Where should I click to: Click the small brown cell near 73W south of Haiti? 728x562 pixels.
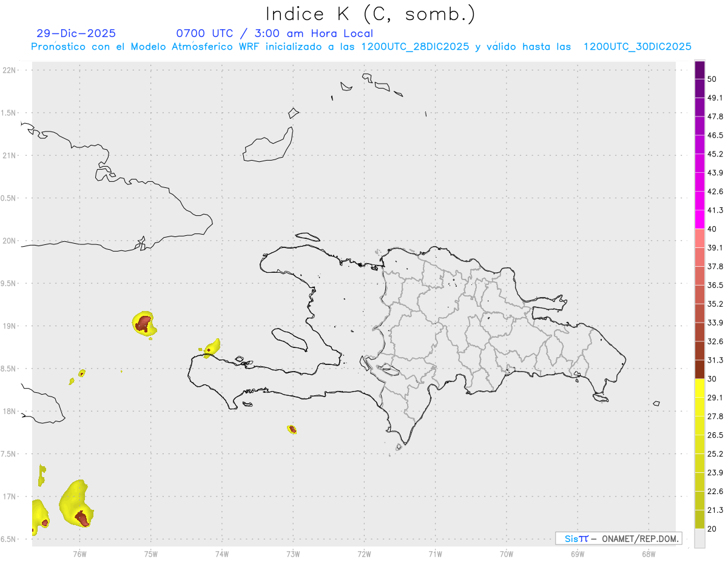click(x=292, y=429)
